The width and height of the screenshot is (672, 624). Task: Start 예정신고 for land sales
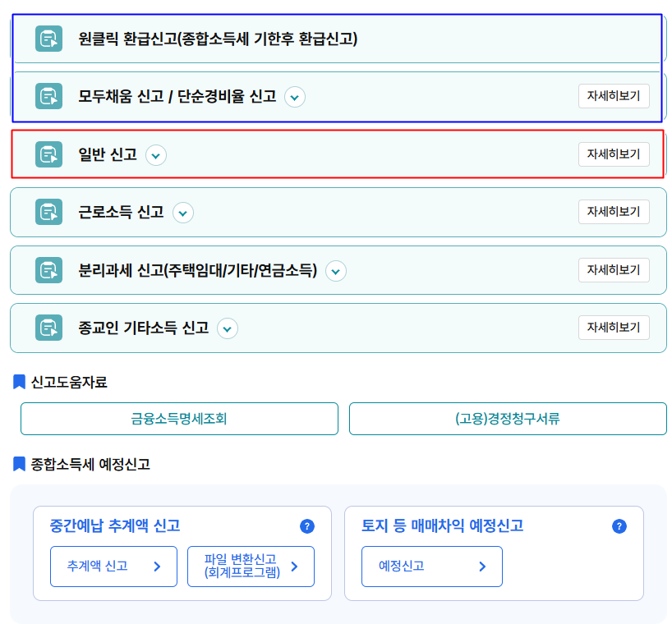(431, 567)
